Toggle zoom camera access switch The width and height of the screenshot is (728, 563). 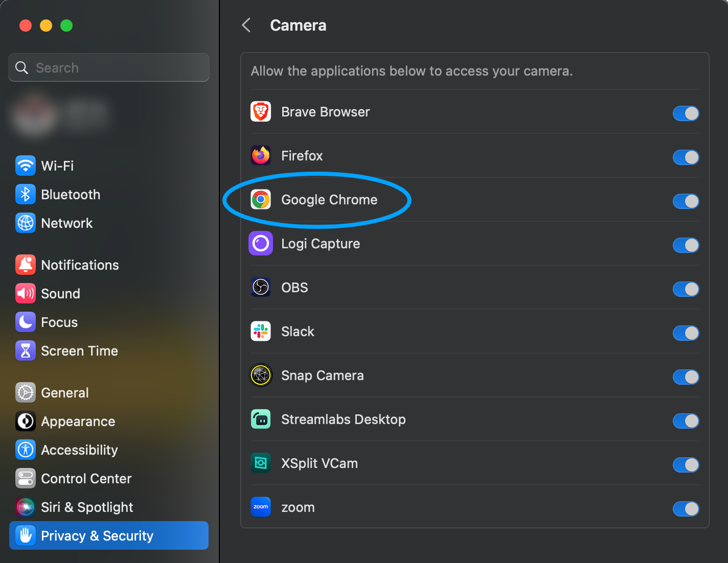point(686,509)
